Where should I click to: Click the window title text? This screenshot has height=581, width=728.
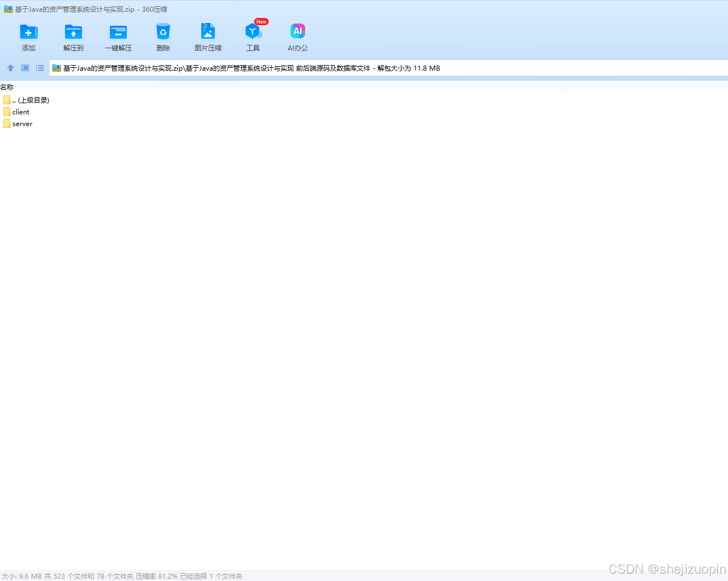coord(91,10)
